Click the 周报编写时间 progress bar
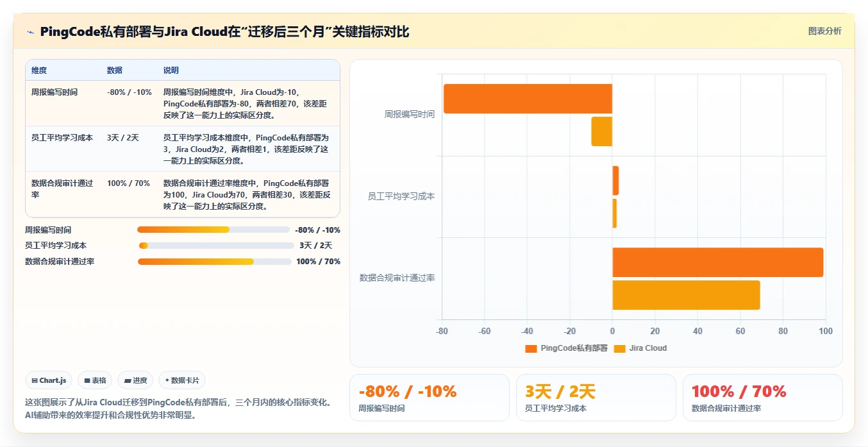The image size is (868, 447). pos(213,230)
